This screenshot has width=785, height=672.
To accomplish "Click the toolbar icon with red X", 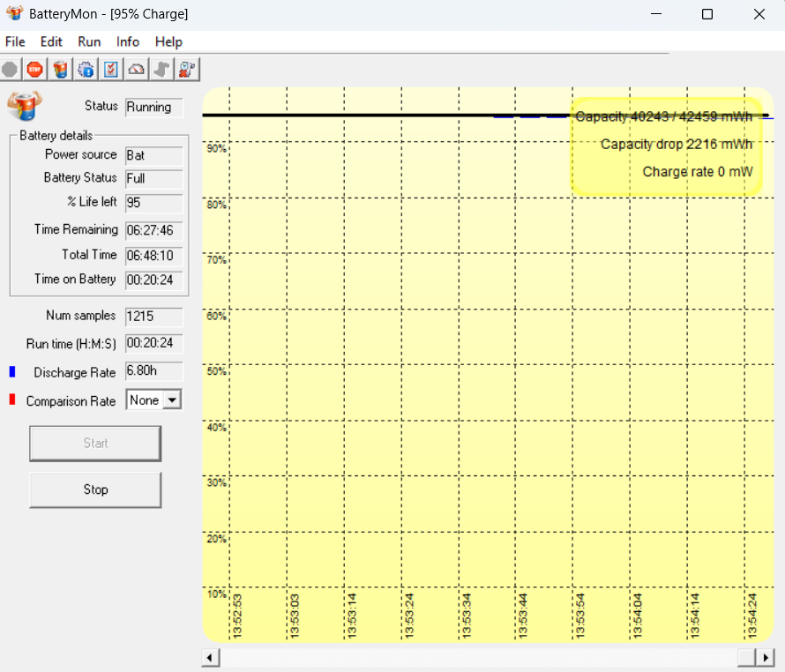I will pos(188,69).
